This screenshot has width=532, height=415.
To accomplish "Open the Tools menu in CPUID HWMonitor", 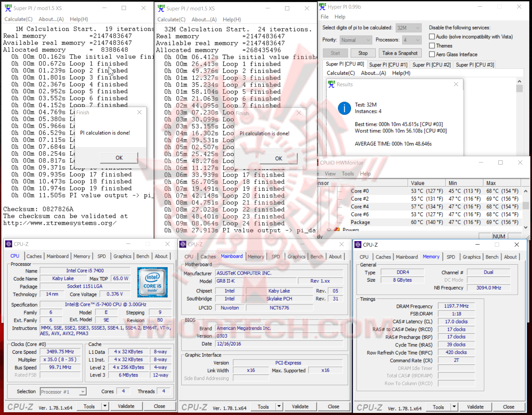I will [348, 174].
